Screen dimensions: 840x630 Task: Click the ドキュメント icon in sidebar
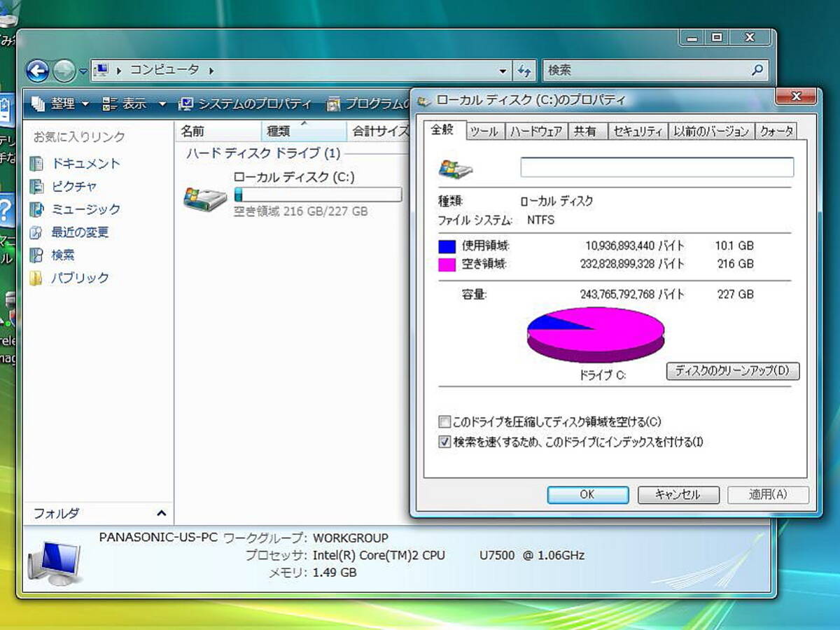pos(36,164)
